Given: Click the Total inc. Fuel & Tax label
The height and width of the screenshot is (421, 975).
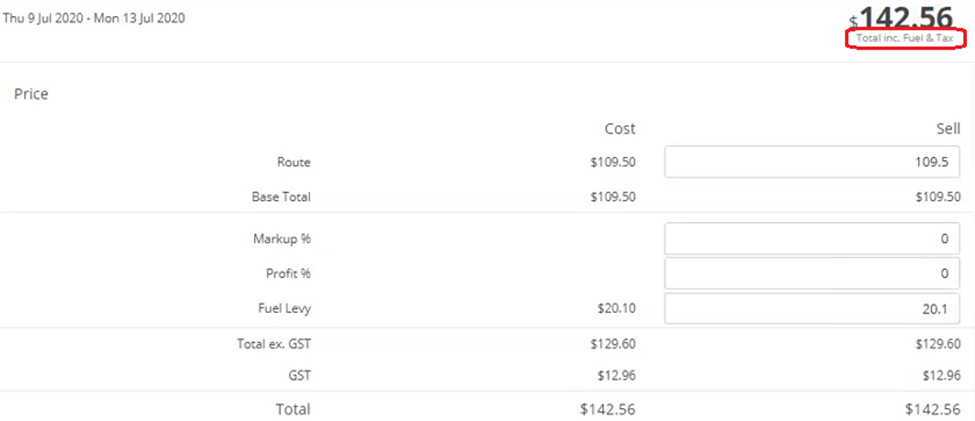Looking at the screenshot, I should 904,39.
